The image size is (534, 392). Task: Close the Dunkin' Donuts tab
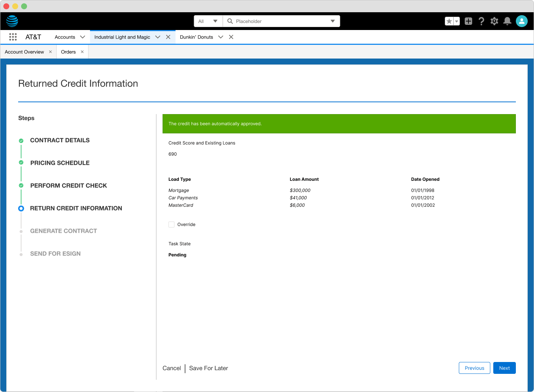coord(231,37)
